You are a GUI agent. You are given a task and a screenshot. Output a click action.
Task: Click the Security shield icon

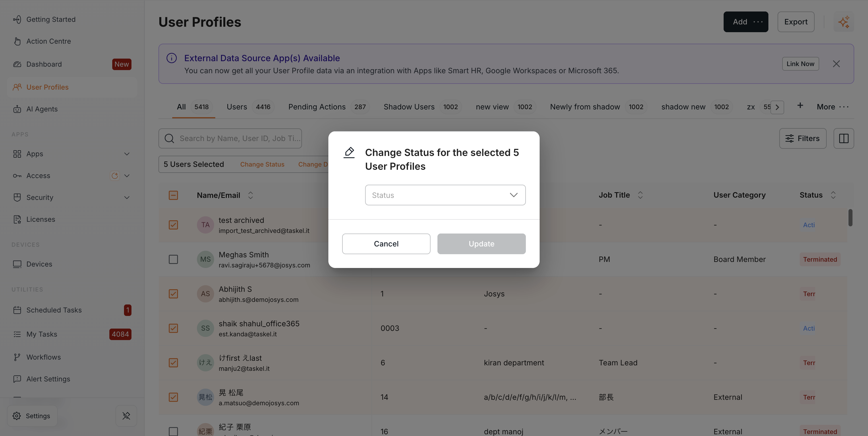[x=17, y=197]
